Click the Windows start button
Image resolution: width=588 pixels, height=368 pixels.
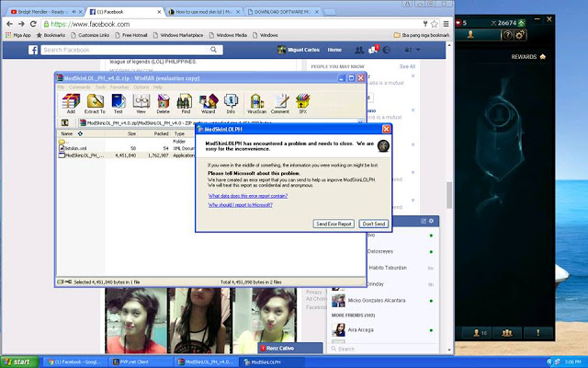tap(19, 362)
